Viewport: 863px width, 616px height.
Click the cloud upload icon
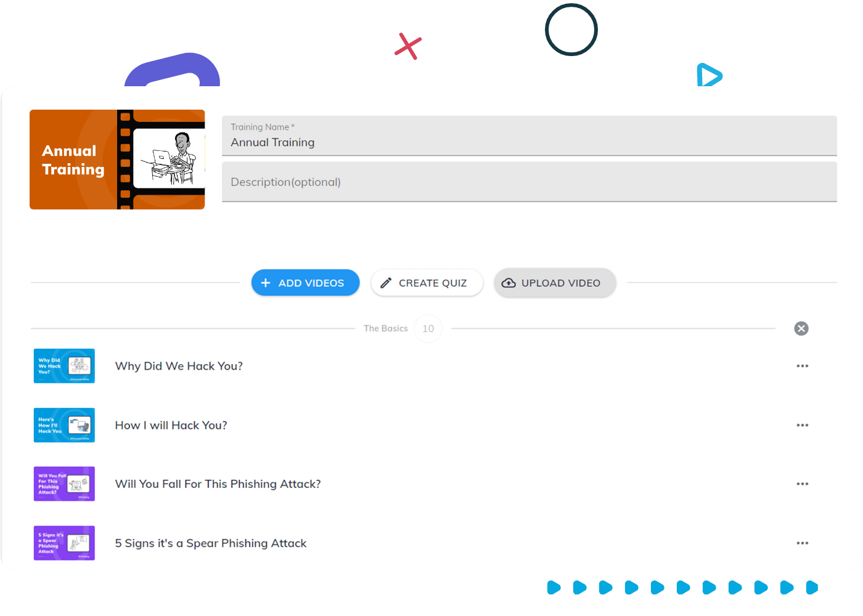(509, 283)
